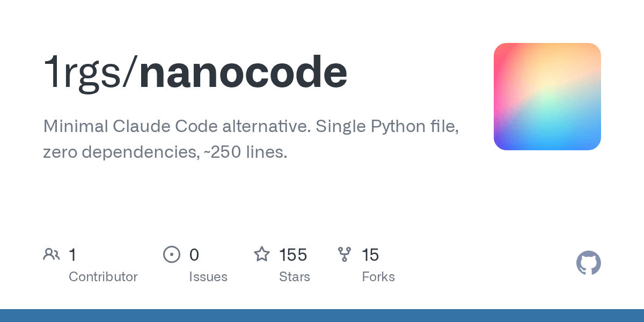Click the 0 issues count
The height and width of the screenshot is (322, 644).
194,254
